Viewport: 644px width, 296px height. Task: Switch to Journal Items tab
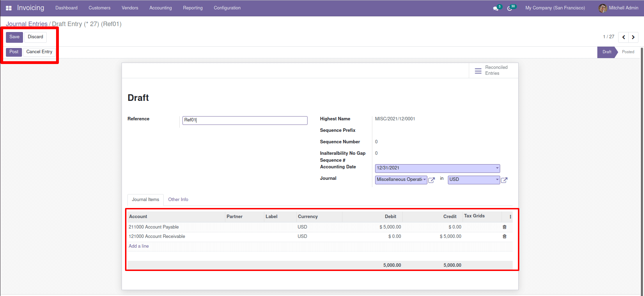[146, 200]
